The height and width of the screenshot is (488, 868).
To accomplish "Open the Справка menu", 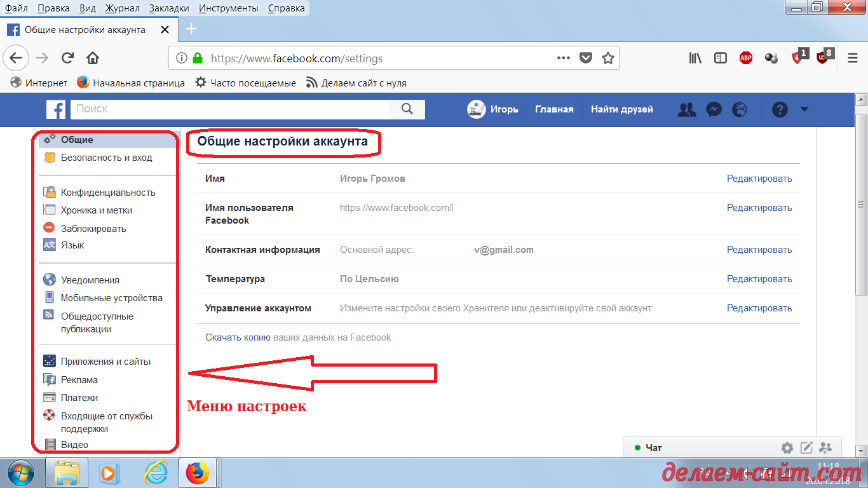I will pos(286,8).
